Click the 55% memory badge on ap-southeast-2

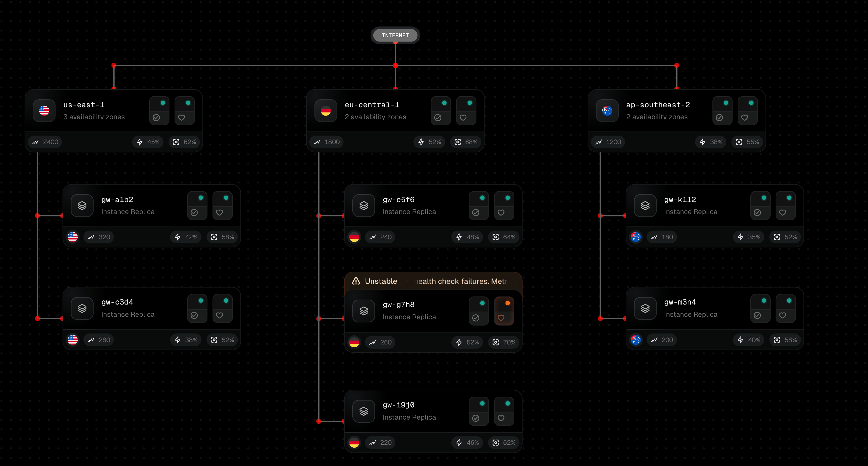click(x=747, y=142)
